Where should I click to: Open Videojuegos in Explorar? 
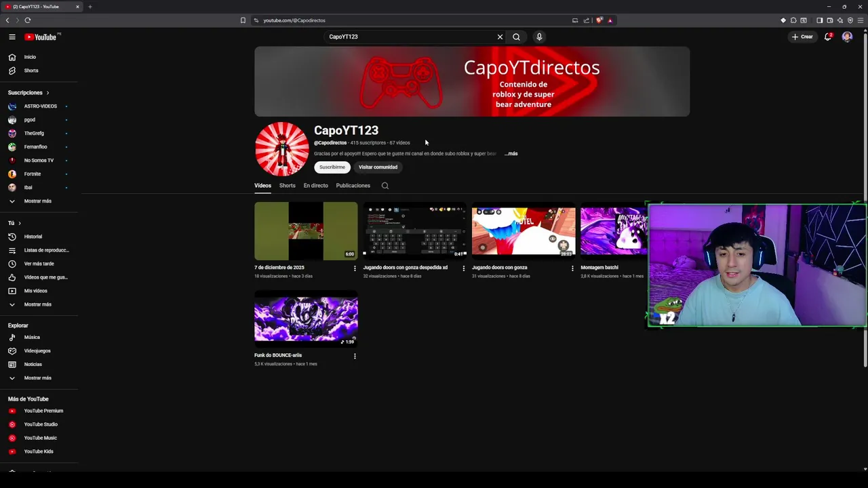39,351
